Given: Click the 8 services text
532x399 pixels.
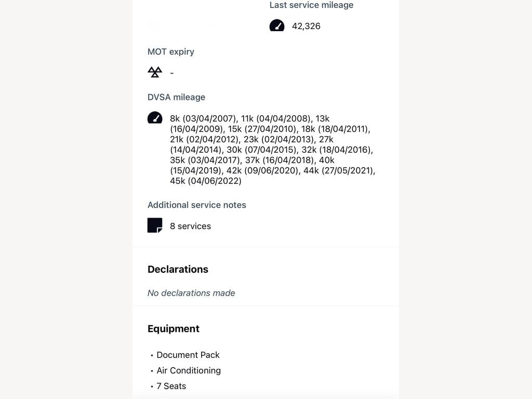Looking at the screenshot, I should (x=190, y=226).
